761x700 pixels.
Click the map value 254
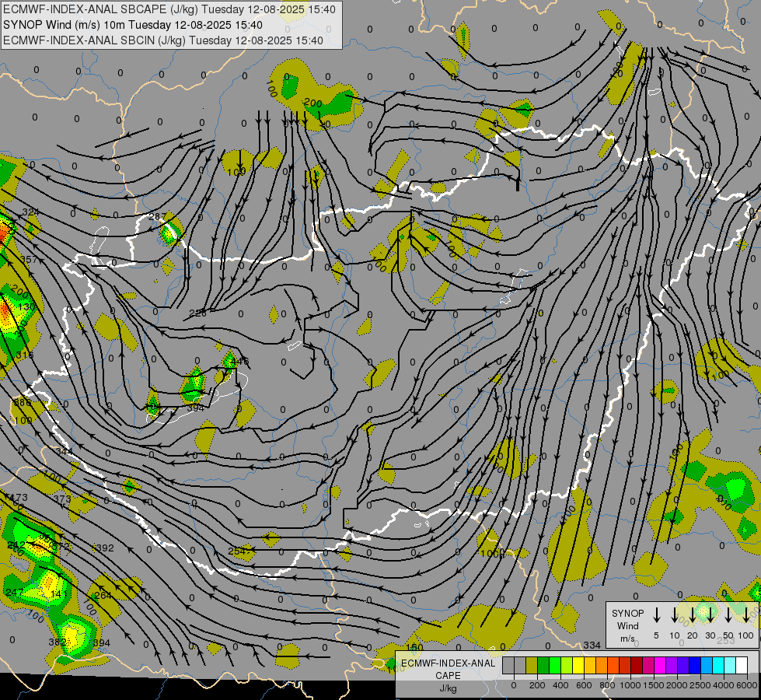coord(237,551)
